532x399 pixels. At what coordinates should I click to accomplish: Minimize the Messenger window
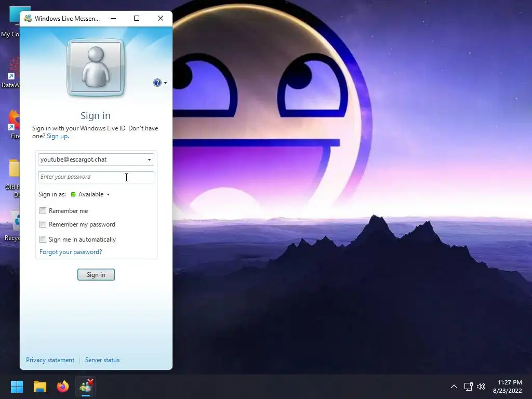click(x=113, y=18)
